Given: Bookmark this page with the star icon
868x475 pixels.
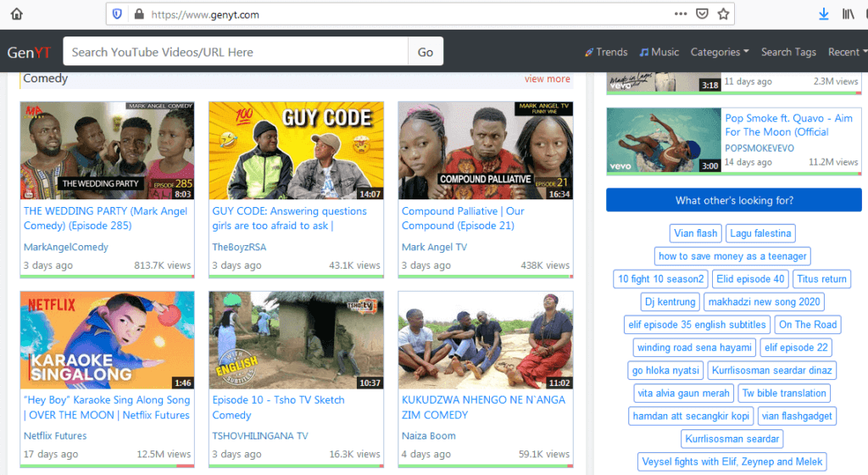Looking at the screenshot, I should (723, 14).
